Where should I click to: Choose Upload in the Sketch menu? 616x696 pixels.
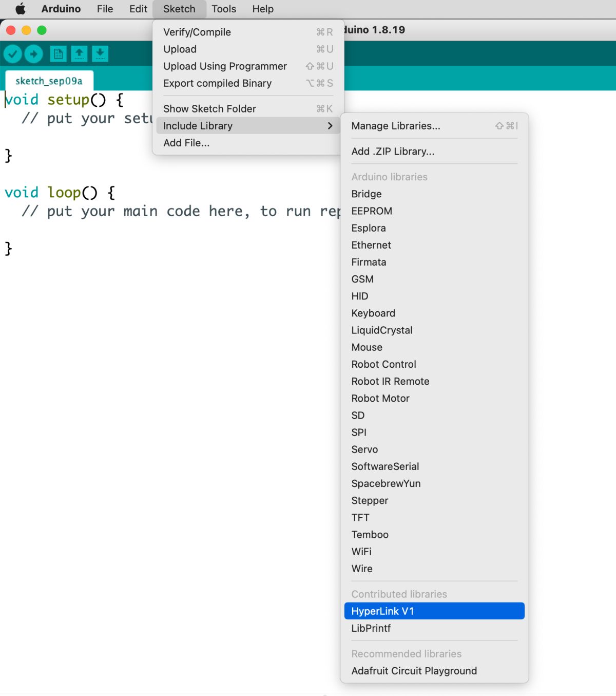click(248, 49)
